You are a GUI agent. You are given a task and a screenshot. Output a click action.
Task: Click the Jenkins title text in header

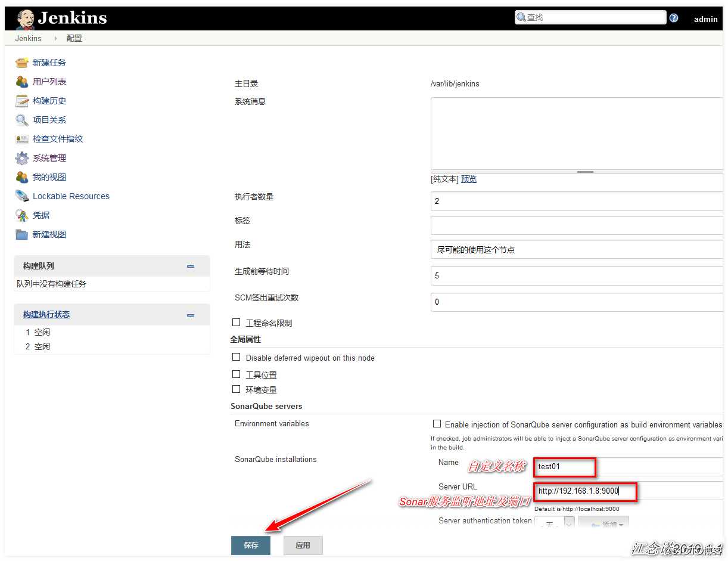[72, 18]
